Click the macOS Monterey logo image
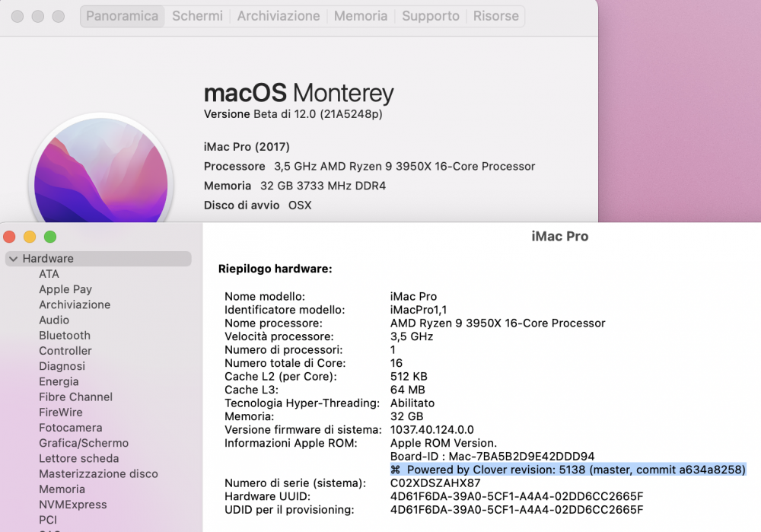This screenshot has width=761, height=532. 101,170
